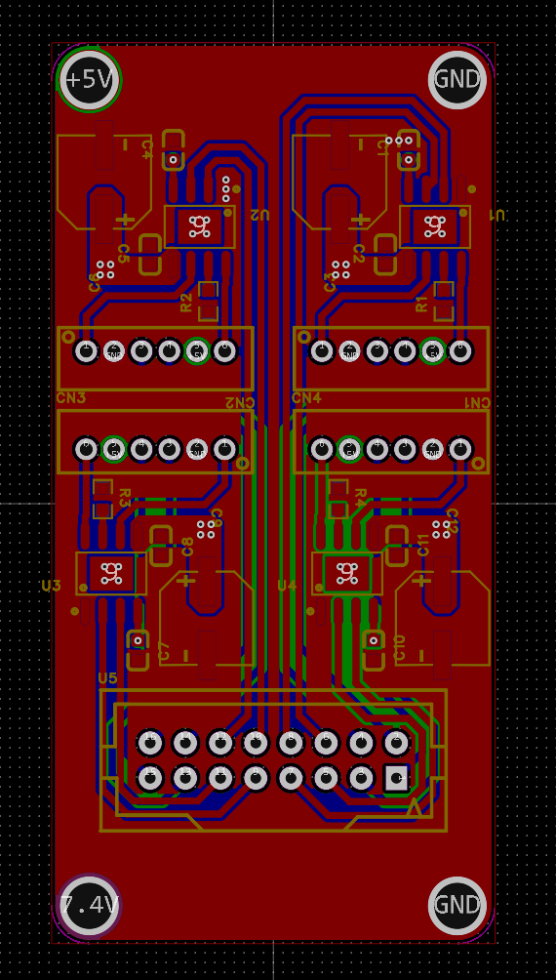Select the U3 IC footprint
Viewport: 556px width, 980px height.
pos(112,573)
